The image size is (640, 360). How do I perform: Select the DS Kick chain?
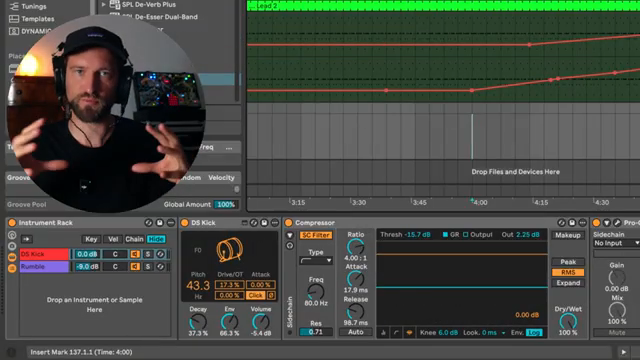coord(44,254)
